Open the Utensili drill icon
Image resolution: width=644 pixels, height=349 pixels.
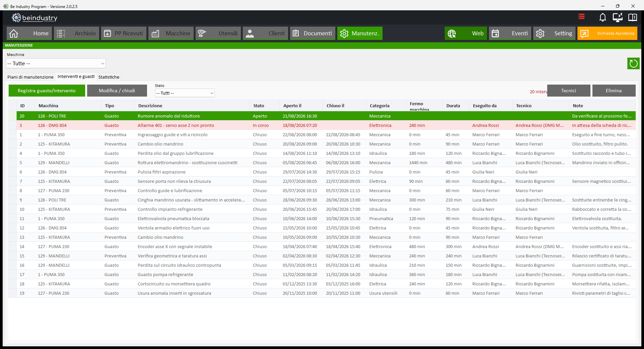202,33
